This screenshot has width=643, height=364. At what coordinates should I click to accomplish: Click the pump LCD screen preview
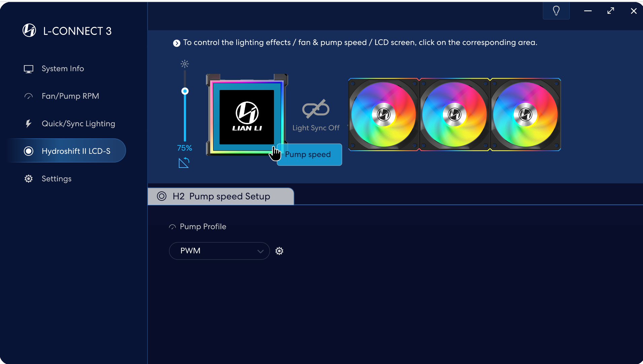pyautogui.click(x=247, y=117)
